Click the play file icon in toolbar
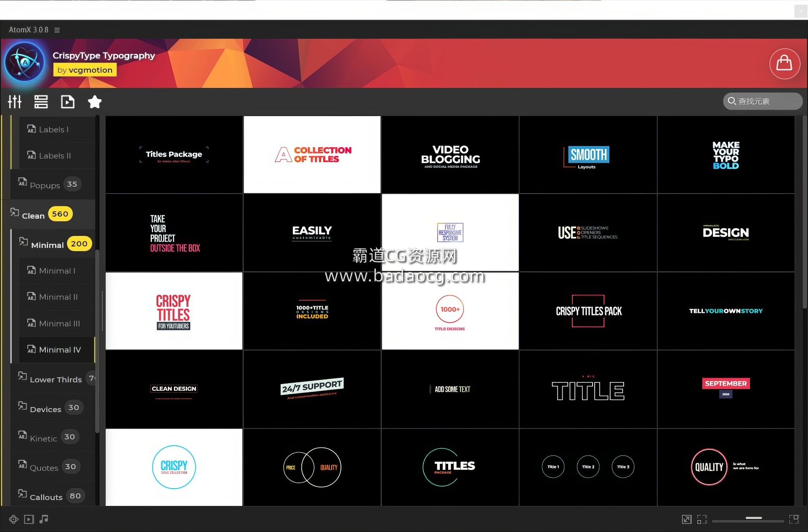This screenshot has width=808, height=532. coord(67,102)
